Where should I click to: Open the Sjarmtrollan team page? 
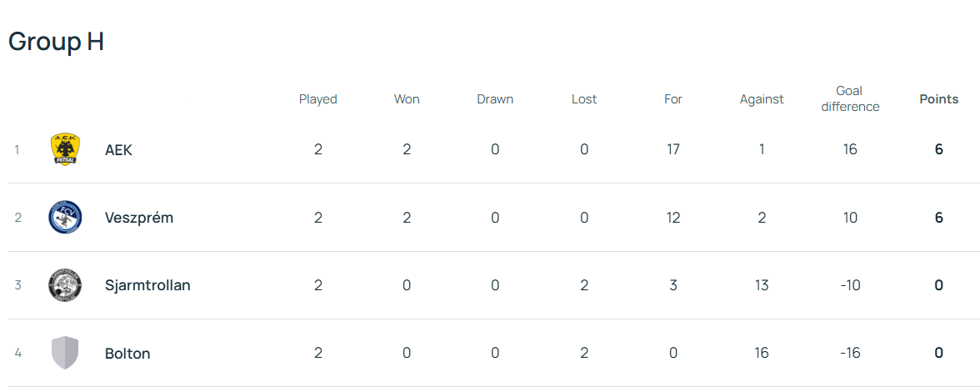pyautogui.click(x=147, y=285)
